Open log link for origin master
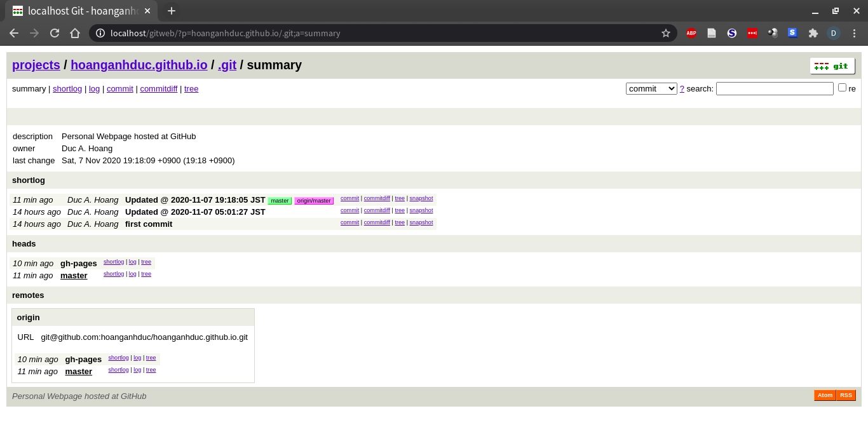Screen dimensions: 868x446 pyautogui.click(x=137, y=370)
